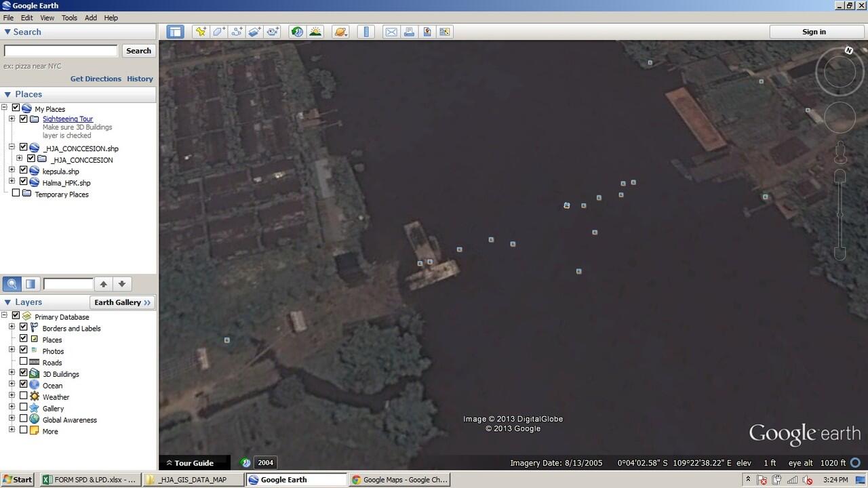Screen dimensions: 868x488
Task: Show sunlight across the landscape
Action: coord(315,32)
